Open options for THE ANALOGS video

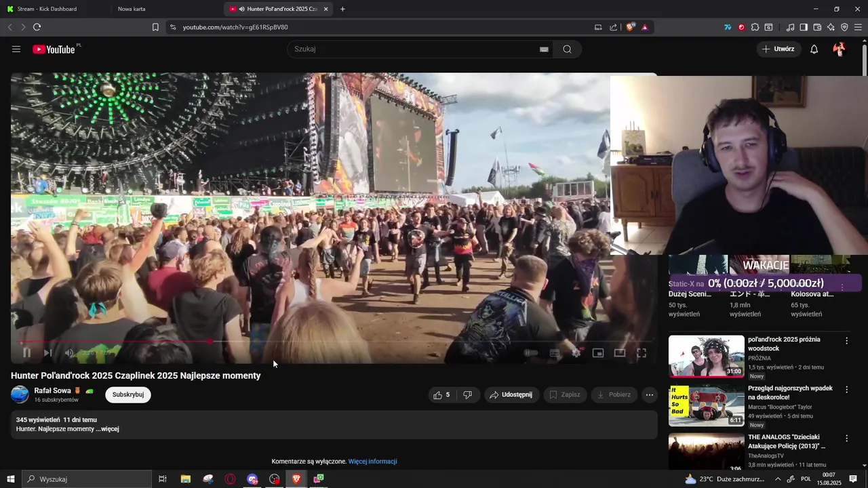pyautogui.click(x=846, y=438)
